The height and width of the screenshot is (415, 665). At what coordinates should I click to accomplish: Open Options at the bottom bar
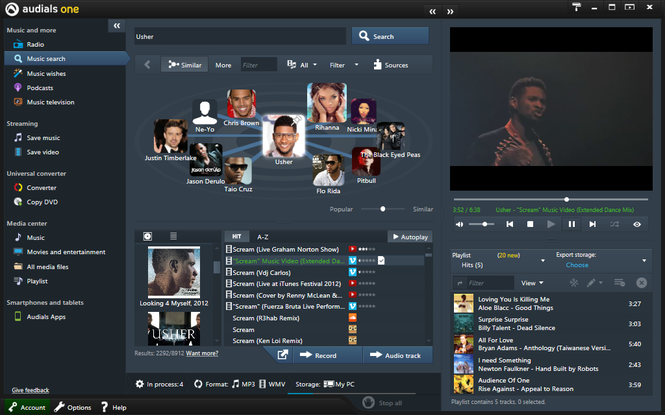(73, 407)
